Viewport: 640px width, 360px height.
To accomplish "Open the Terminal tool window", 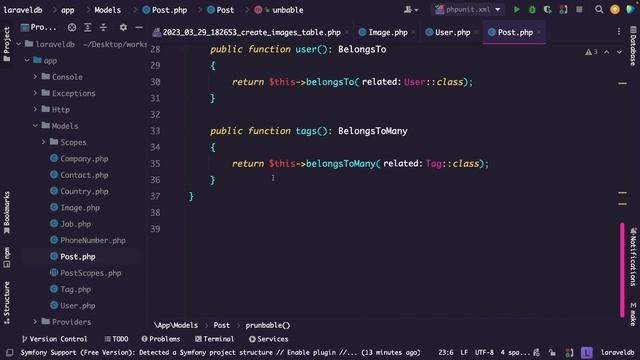I will 215,339.
